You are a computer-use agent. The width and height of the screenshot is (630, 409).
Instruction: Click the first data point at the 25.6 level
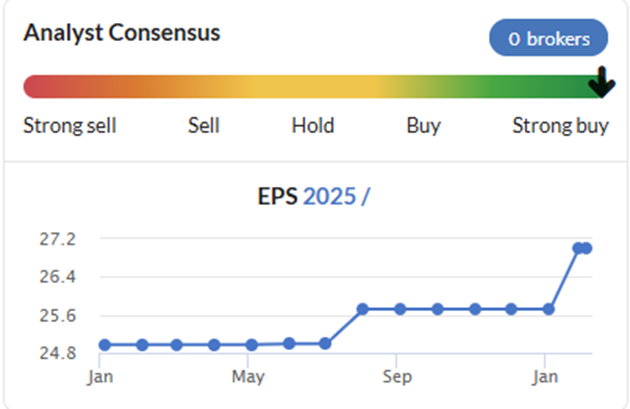363,309
